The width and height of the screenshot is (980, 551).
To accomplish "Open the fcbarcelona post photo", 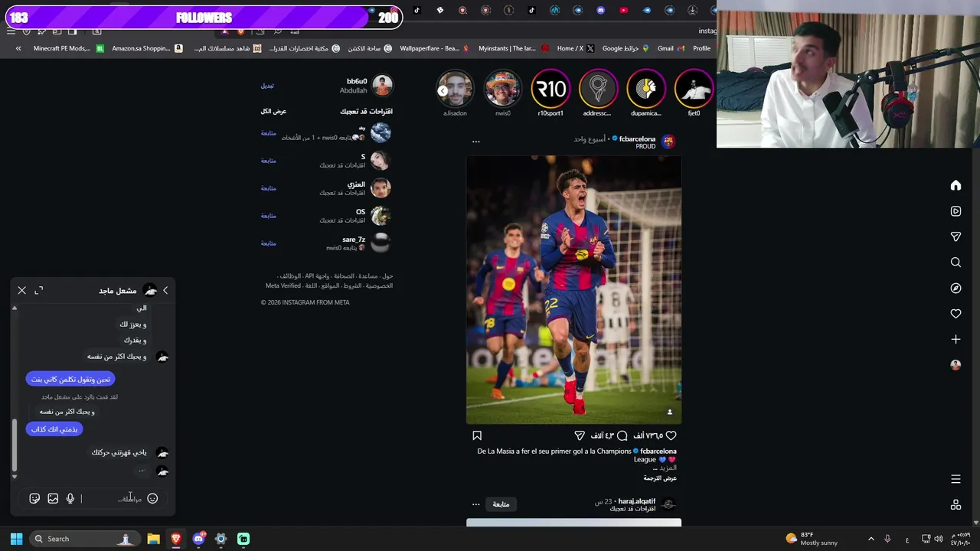I will tap(573, 289).
